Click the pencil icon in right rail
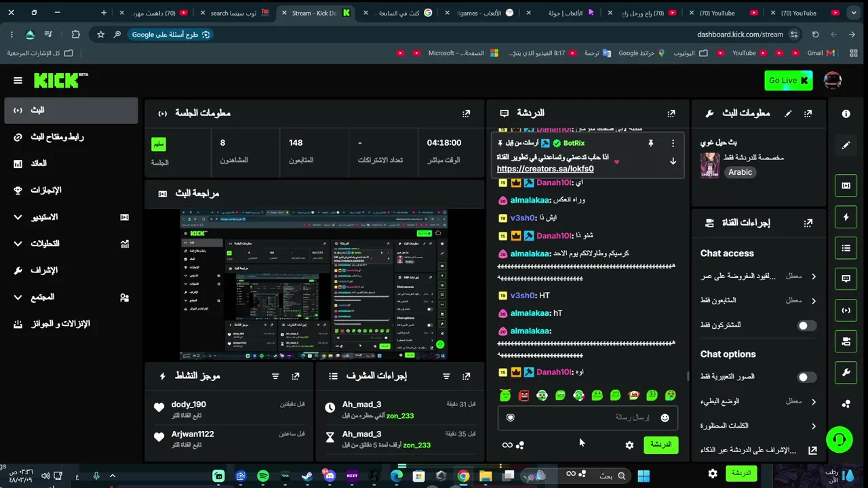 846,145
